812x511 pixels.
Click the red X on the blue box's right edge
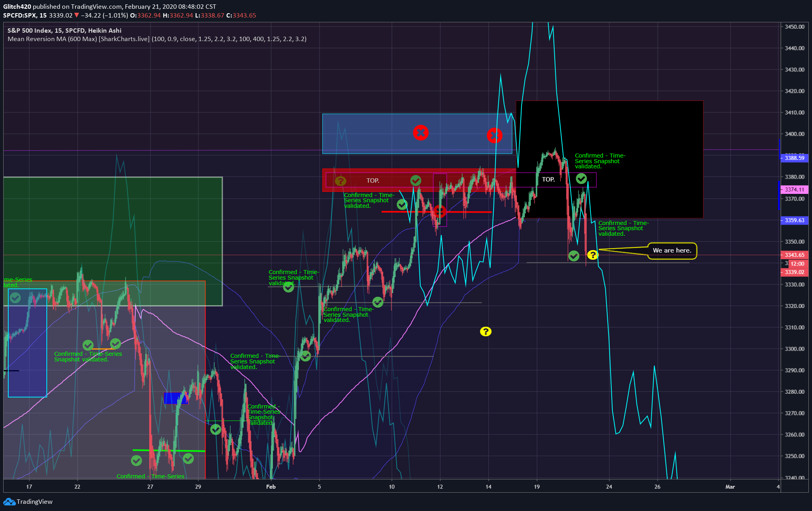coord(494,136)
